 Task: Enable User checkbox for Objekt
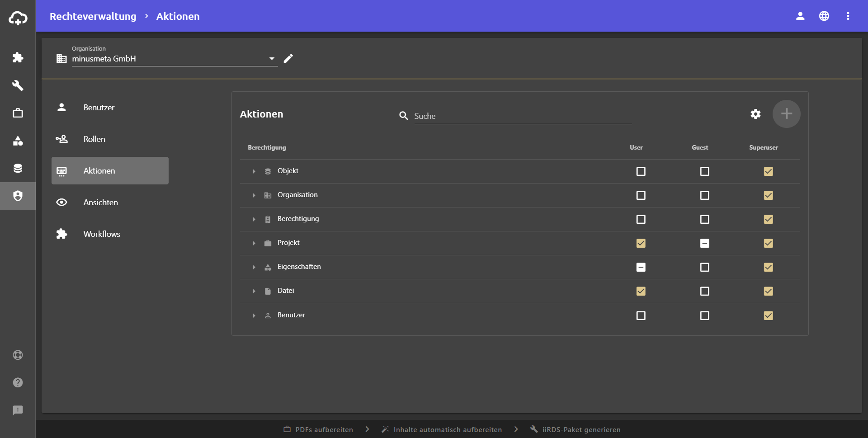(641, 171)
